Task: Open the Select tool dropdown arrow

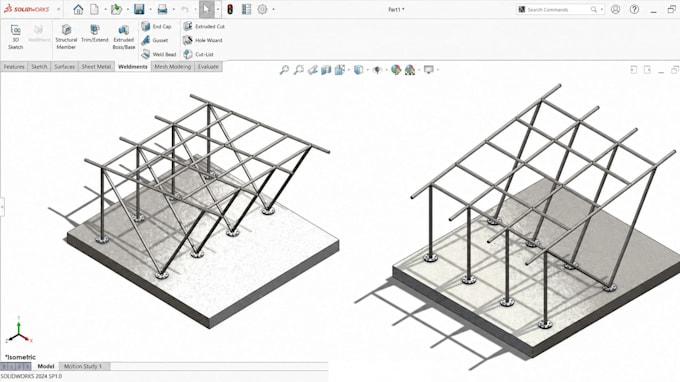Action: tap(218, 9)
